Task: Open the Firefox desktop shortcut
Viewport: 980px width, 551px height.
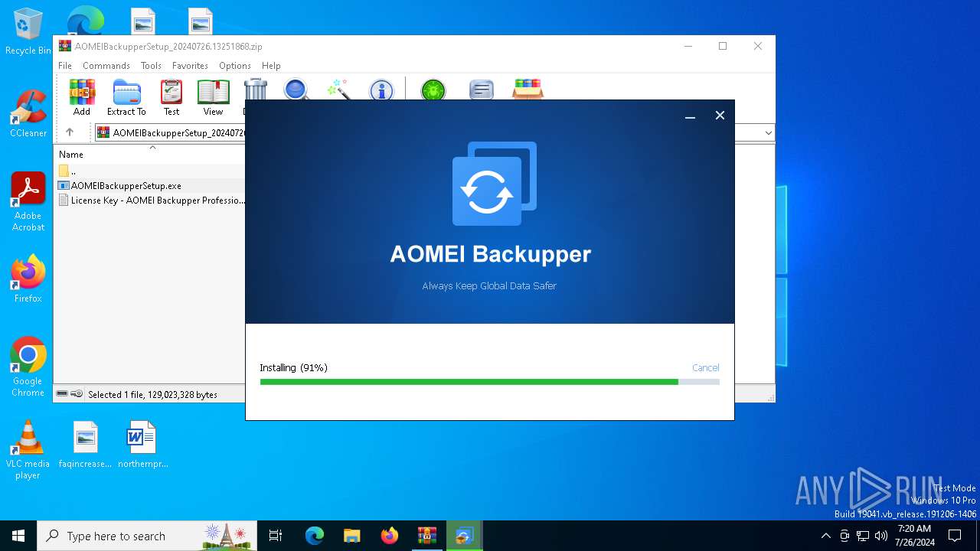Action: click(28, 279)
